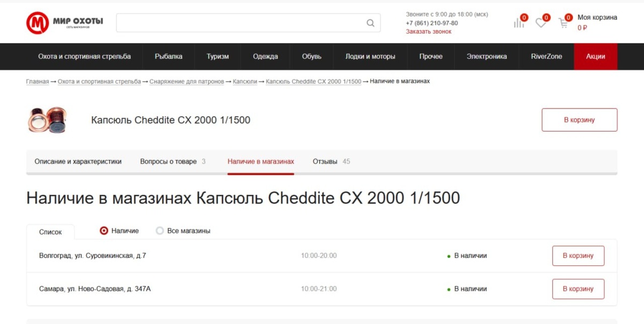644x324 pixels.
Task: Switch to Описание и характеристики tab
Action: coord(78,161)
